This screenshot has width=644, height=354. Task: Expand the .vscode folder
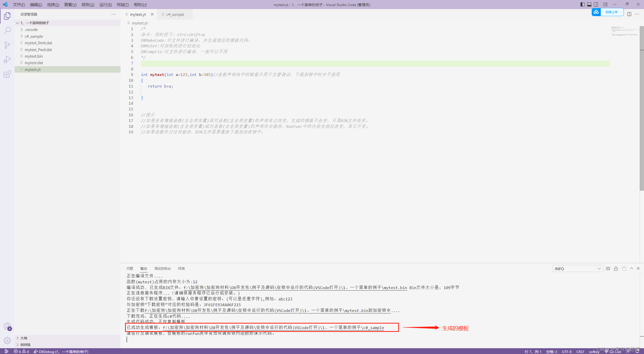click(67, 29)
